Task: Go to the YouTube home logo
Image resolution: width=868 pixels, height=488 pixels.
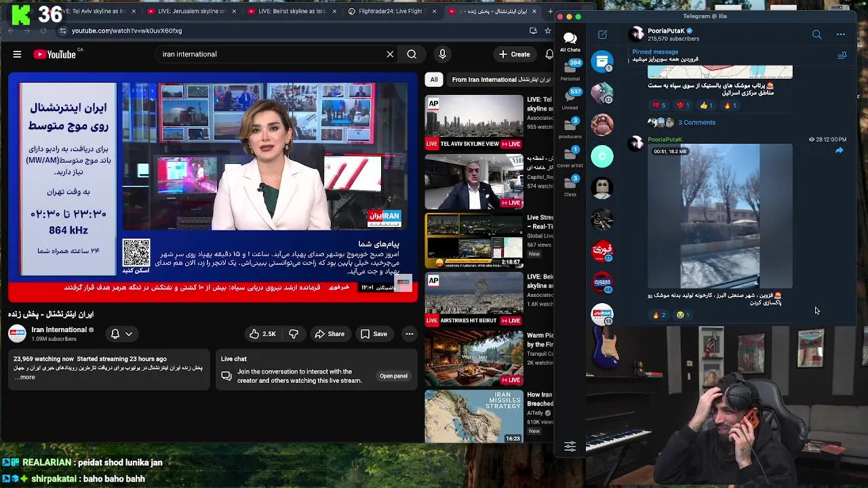Action: point(56,54)
